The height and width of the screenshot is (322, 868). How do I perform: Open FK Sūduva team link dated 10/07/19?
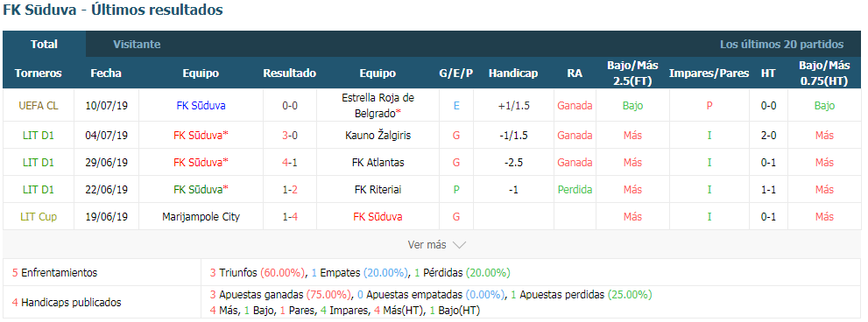click(x=201, y=106)
